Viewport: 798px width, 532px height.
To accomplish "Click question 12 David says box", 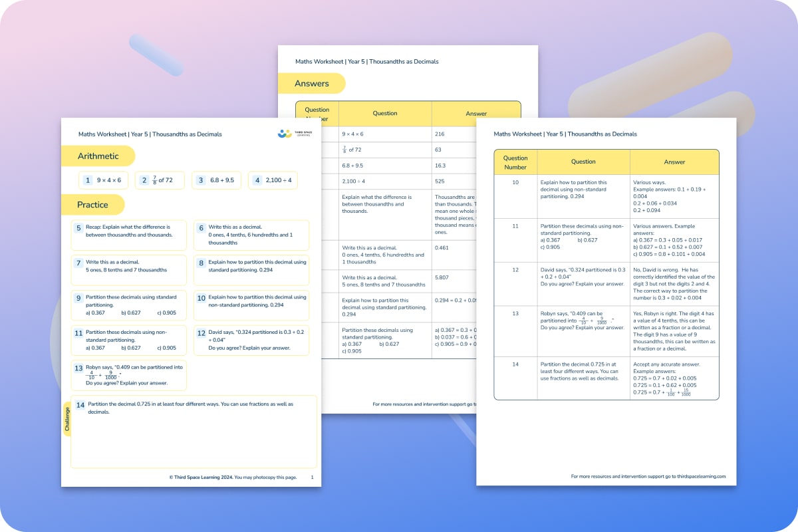I will (251, 340).
